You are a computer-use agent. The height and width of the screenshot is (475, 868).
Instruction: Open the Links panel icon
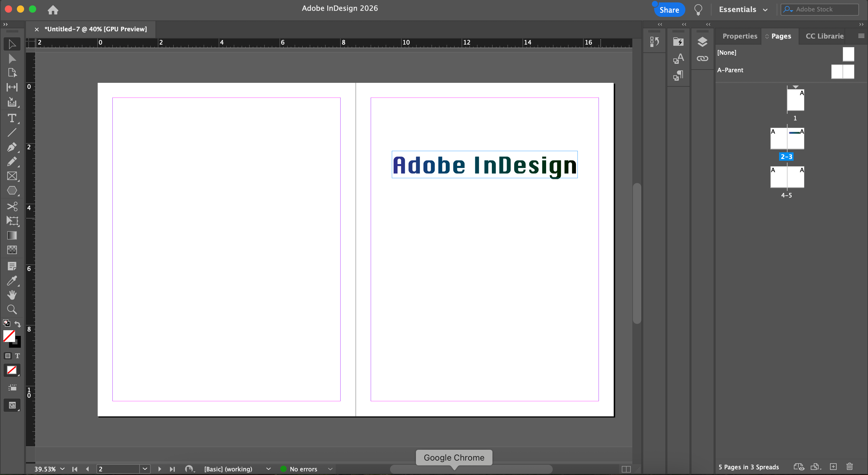(x=702, y=59)
